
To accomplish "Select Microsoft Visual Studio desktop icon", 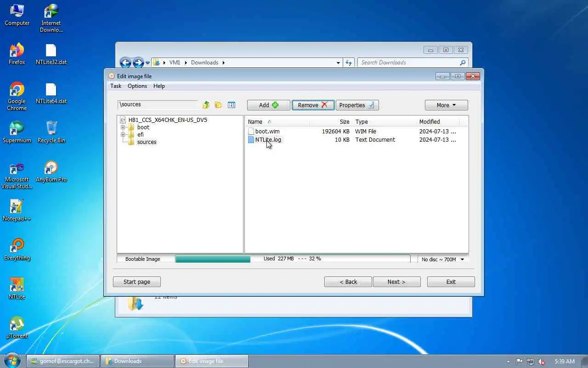I will point(17,175).
